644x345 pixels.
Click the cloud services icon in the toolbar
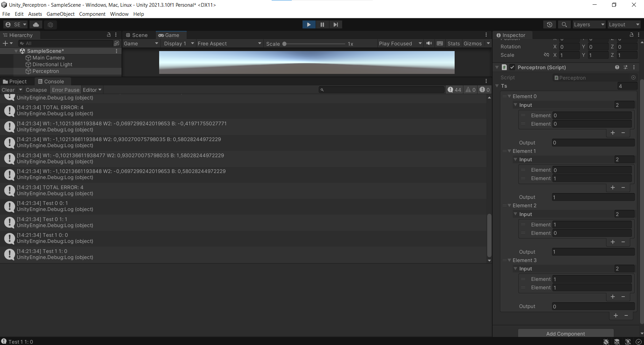(x=35, y=24)
